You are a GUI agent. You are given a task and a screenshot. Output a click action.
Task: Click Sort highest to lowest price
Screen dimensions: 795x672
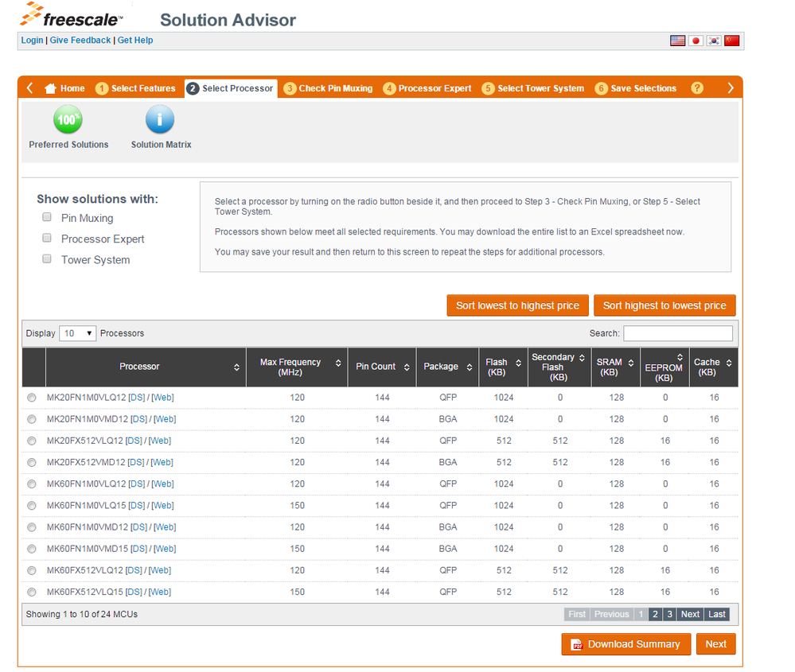(664, 305)
